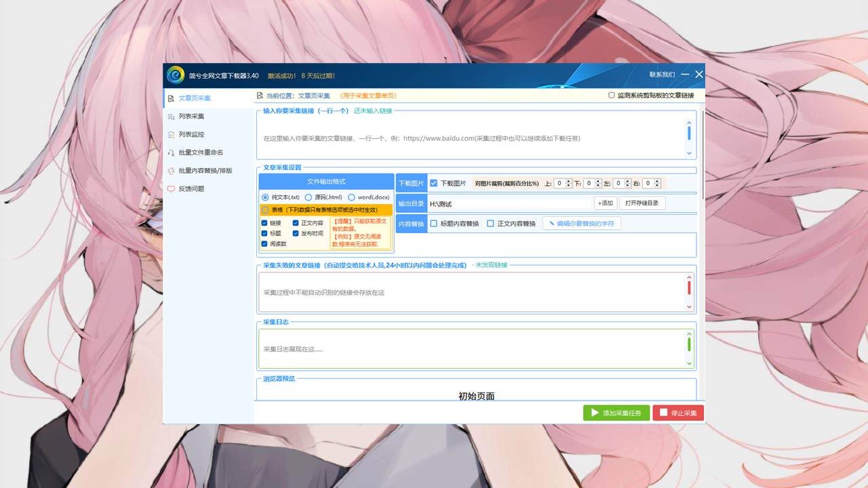Uncheck the 发布时间 checkbox
Screen dimensions: 868x488
coord(296,233)
